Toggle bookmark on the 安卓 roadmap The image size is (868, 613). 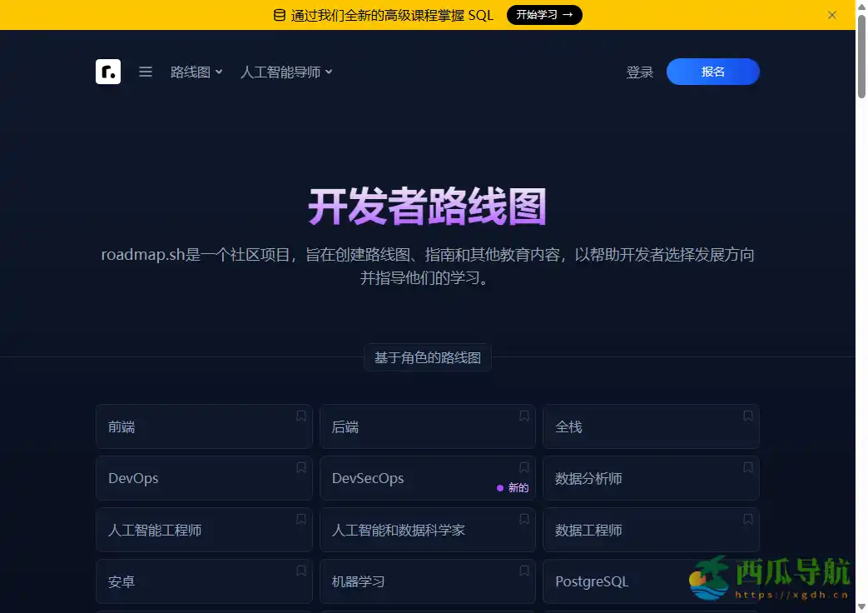point(300,571)
